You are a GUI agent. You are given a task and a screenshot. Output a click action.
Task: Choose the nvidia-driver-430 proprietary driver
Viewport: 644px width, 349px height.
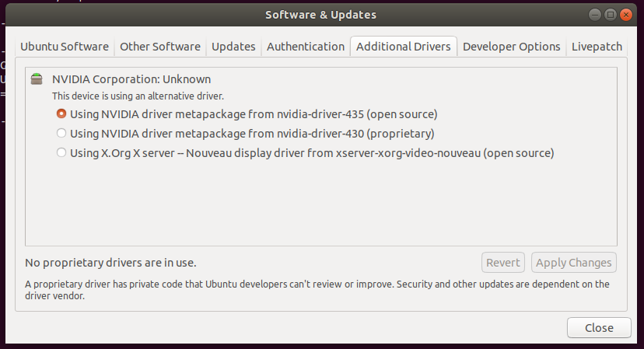click(61, 134)
